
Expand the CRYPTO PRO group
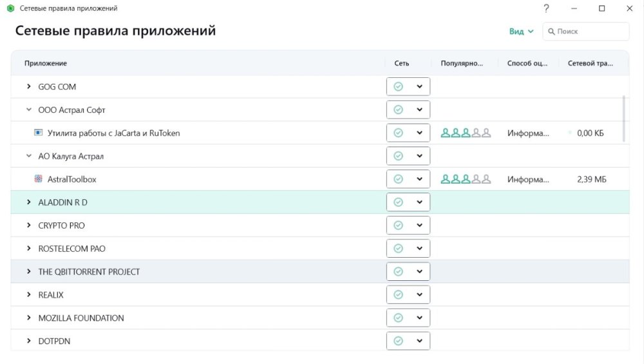point(29,225)
